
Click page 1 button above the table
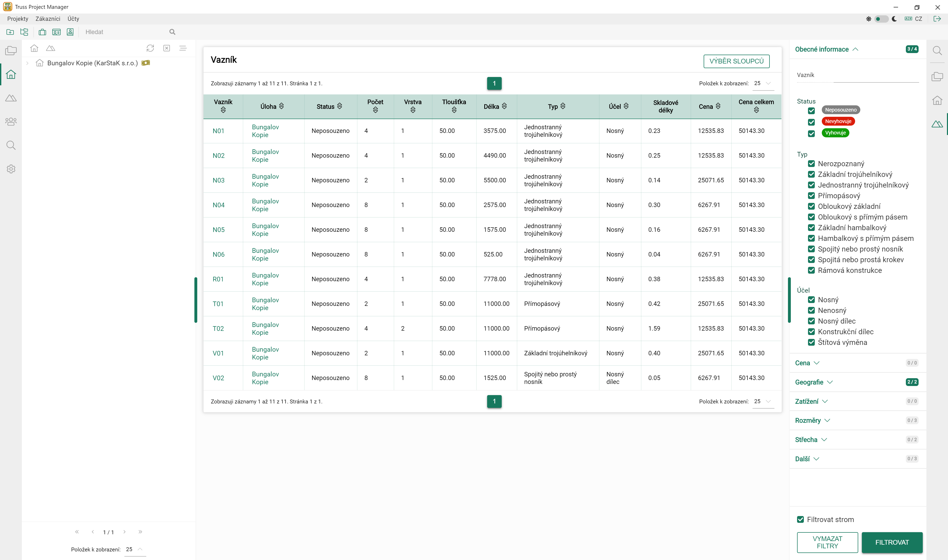tap(494, 83)
